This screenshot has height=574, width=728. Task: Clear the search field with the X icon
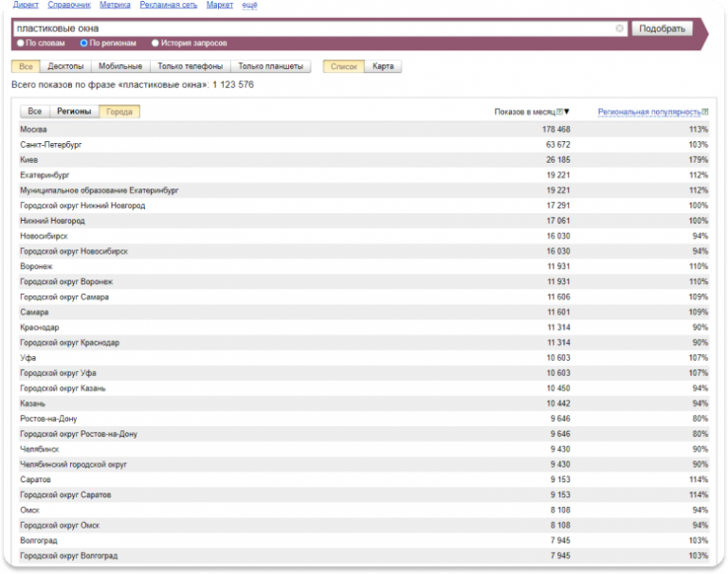620,28
